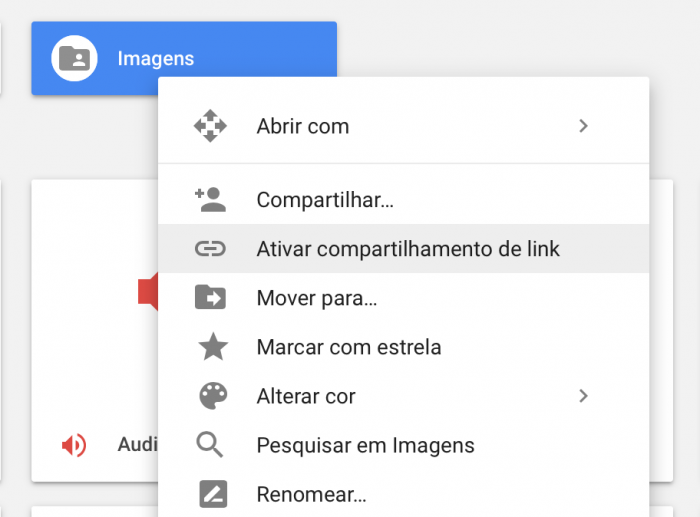Select Compartilhar... menu entry
The width and height of the screenshot is (700, 517).
coord(404,200)
